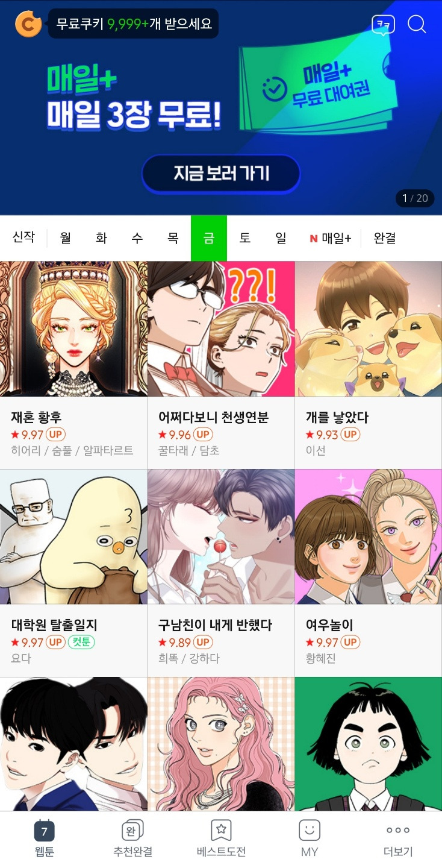This screenshot has height=868, width=442.
Task: Tap 지금 보러 가기 button
Action: coord(221,174)
